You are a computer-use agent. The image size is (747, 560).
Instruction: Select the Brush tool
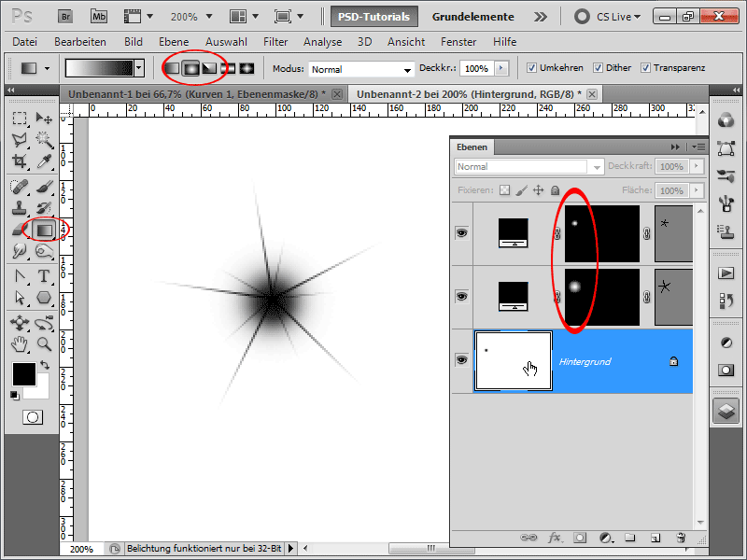[x=44, y=187]
